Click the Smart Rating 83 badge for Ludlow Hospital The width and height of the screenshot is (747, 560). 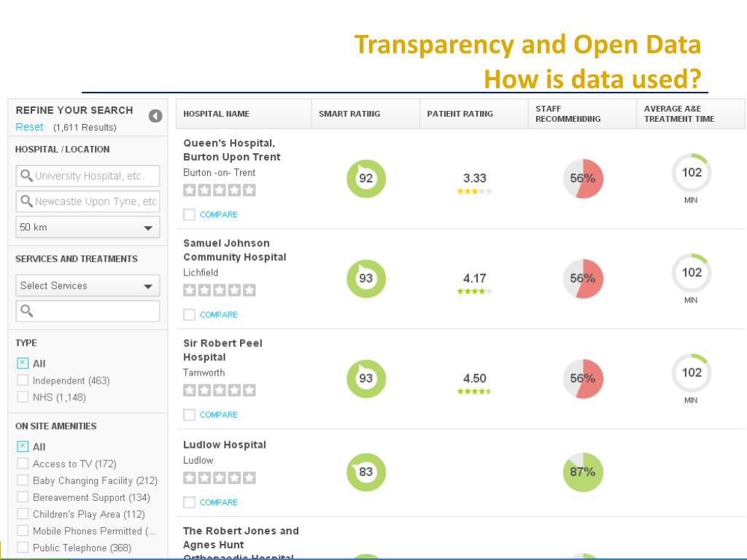point(366,472)
